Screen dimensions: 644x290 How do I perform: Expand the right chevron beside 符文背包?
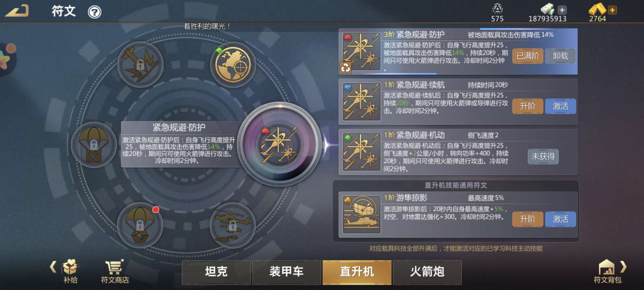[623, 267]
